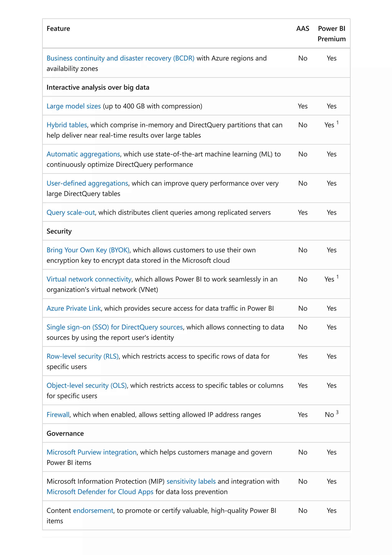
Task: Open the Azure Private Link hyperlink
Action: [74, 309]
